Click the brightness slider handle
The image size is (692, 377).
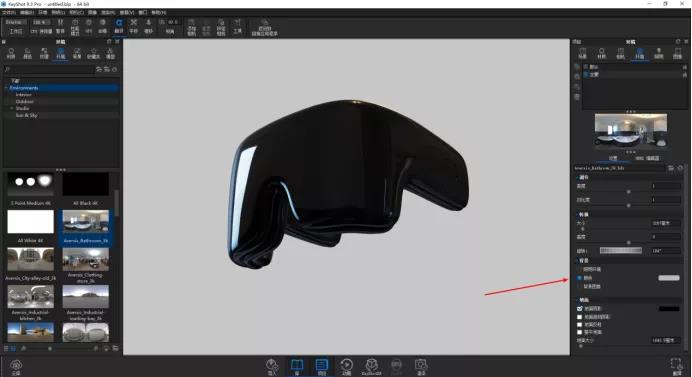pos(628,192)
